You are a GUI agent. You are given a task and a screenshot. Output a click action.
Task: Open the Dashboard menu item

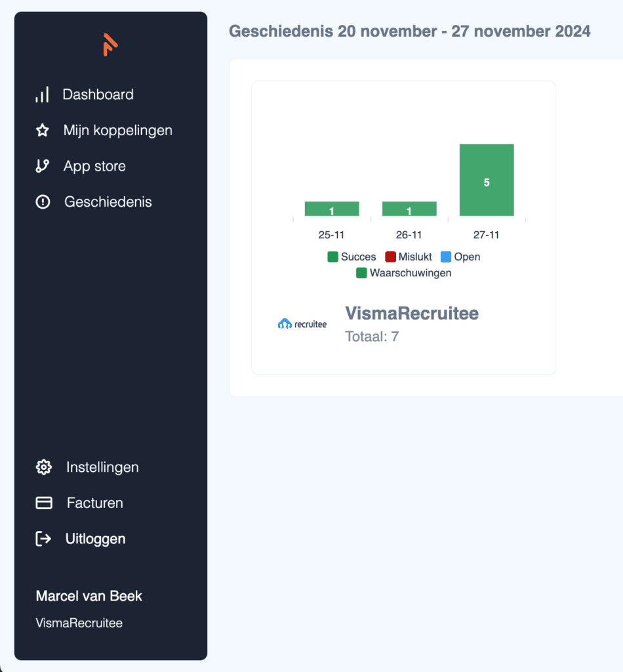pyautogui.click(x=98, y=94)
